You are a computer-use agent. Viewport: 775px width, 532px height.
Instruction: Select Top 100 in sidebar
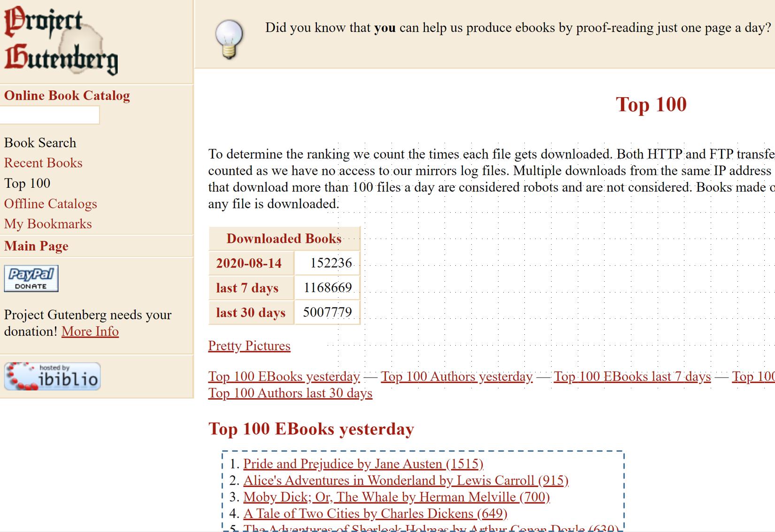[x=27, y=183]
